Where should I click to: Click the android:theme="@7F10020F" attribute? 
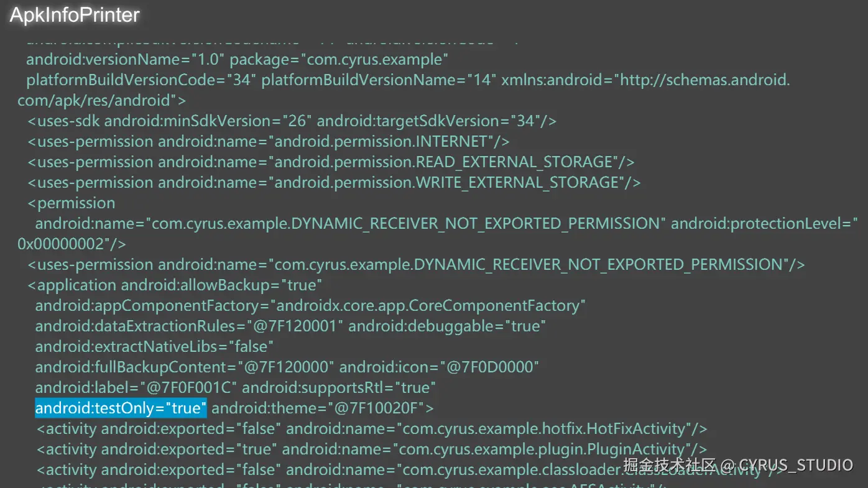tap(322, 408)
